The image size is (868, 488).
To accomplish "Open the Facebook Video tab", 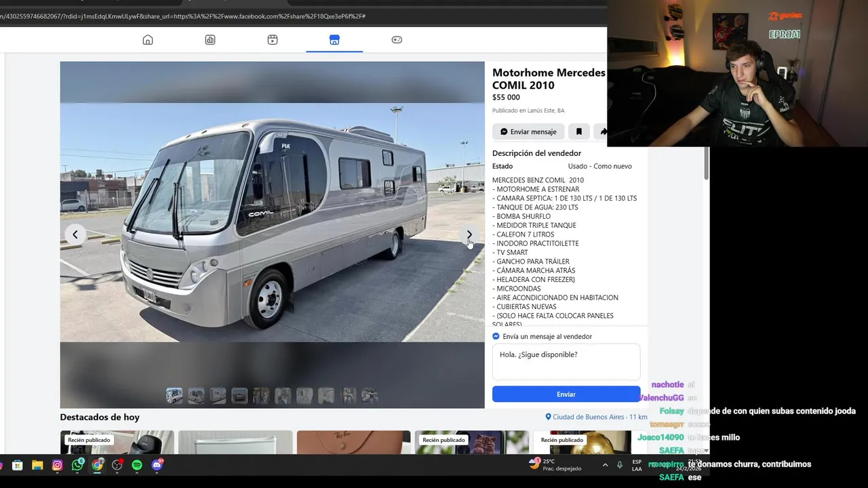I will click(x=273, y=40).
